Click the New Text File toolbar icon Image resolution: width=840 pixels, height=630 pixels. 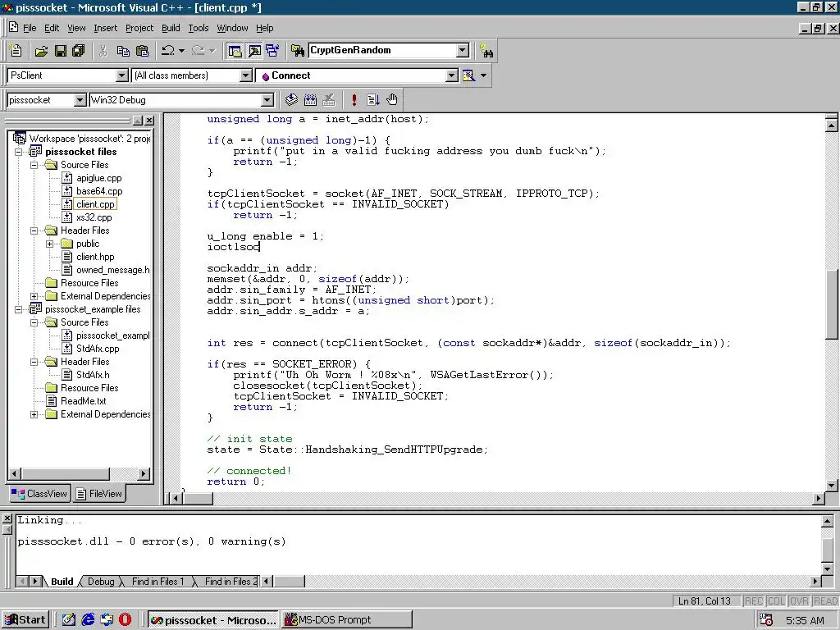click(x=16, y=50)
